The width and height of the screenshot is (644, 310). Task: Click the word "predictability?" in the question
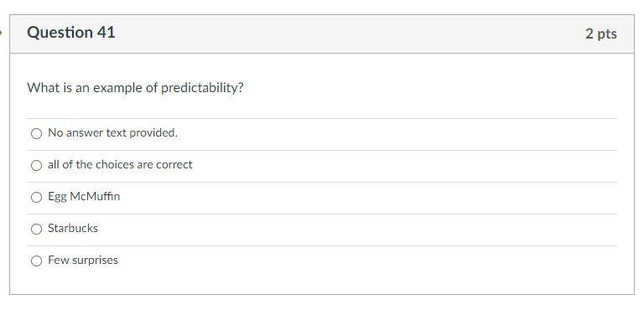202,88
